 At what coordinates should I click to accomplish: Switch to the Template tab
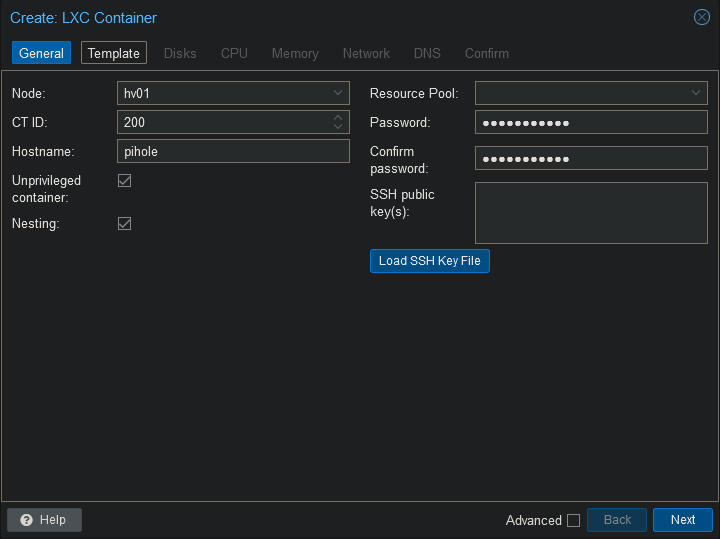click(x=114, y=53)
